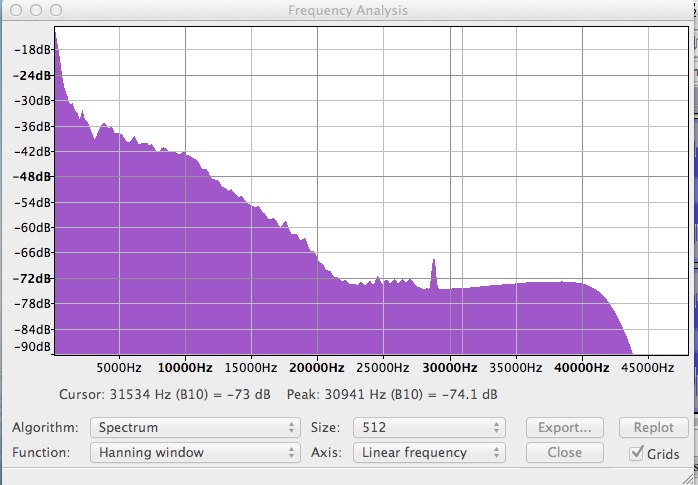Click the Replot button
The height and width of the screenshot is (485, 698).
tap(653, 428)
